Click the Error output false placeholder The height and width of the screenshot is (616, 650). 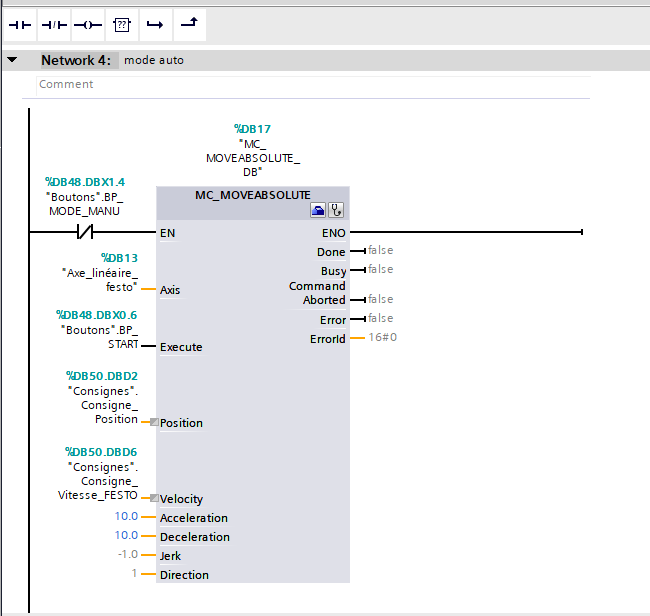[381, 318]
